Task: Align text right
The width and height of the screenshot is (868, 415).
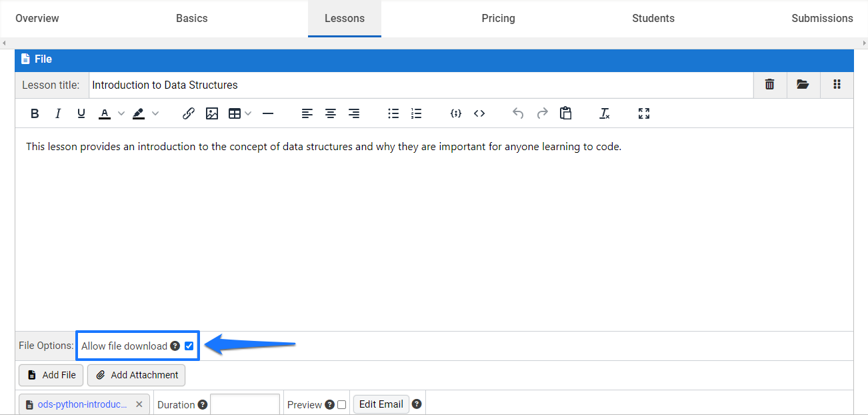Action: click(x=354, y=113)
